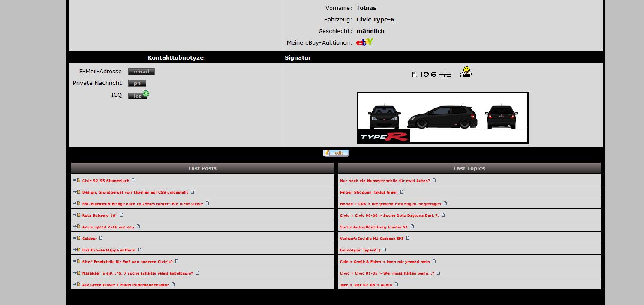Open AIV Green Power 1 Farad post
The height and width of the screenshot is (305, 644).
point(125,285)
